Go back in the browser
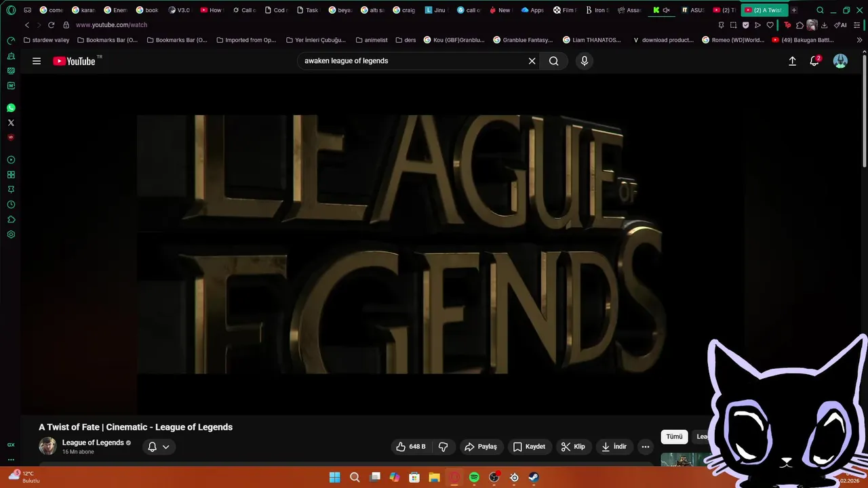This screenshot has width=868, height=488. 26,25
